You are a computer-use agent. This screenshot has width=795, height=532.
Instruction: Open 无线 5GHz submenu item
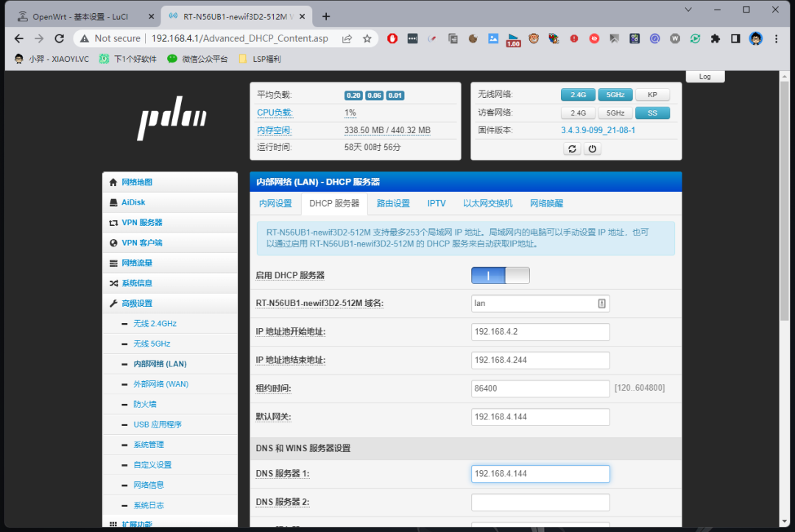click(x=152, y=344)
